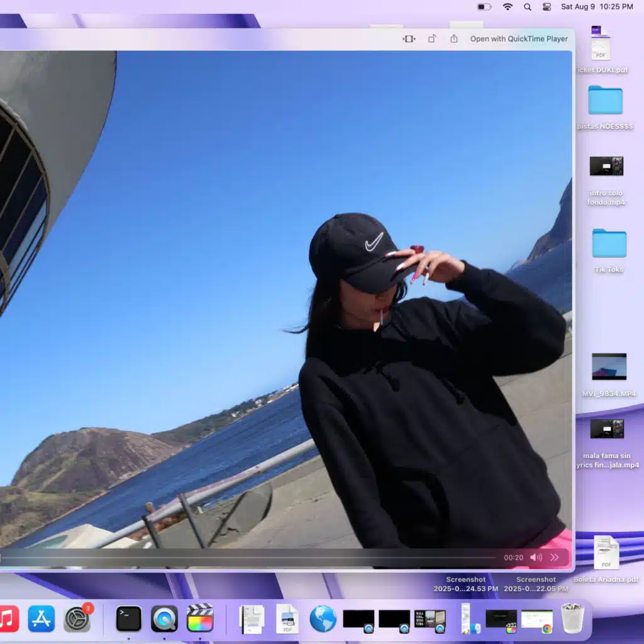Open System Settings with the notification badge
The height and width of the screenshot is (644, 644).
pos(77,619)
